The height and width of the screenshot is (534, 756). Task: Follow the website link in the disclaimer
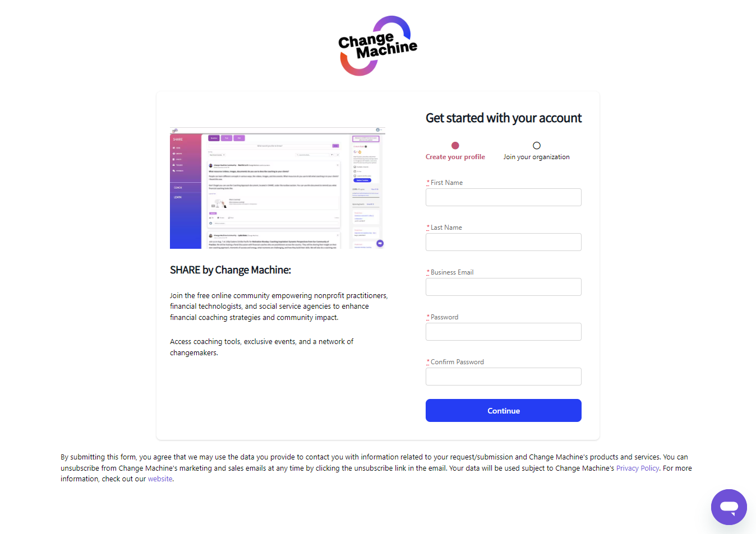160,479
